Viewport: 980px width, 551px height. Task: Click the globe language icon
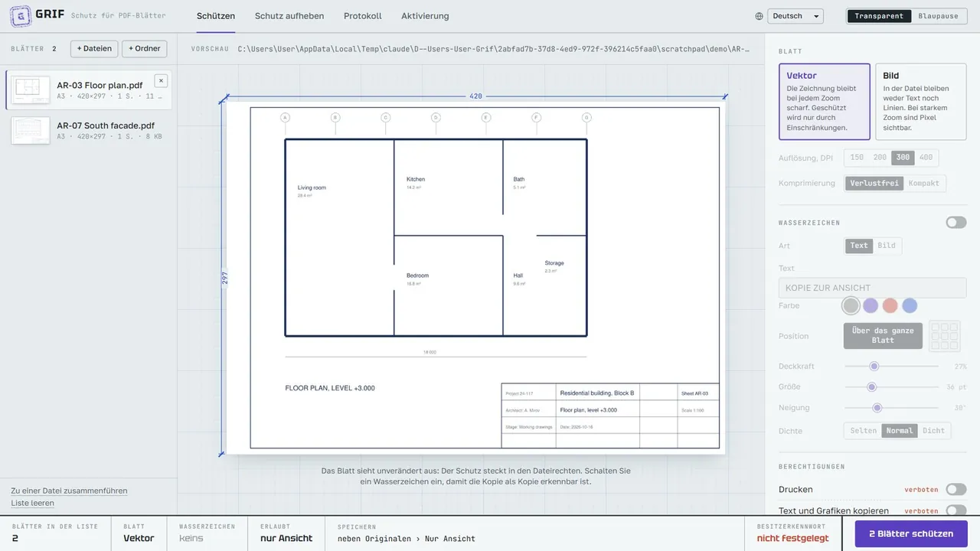(759, 16)
